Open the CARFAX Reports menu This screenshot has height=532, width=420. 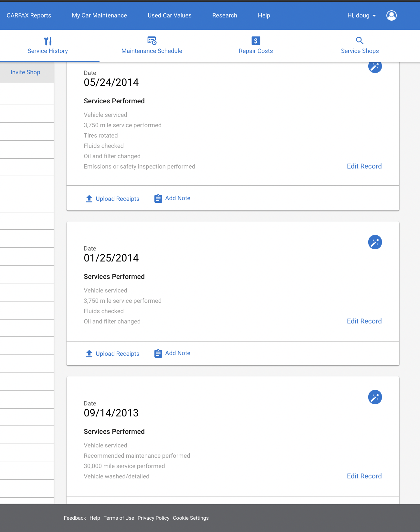tap(29, 15)
